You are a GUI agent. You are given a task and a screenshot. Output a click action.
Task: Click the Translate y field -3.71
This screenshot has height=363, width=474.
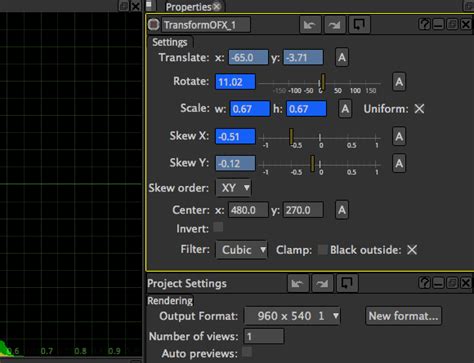tap(303, 57)
